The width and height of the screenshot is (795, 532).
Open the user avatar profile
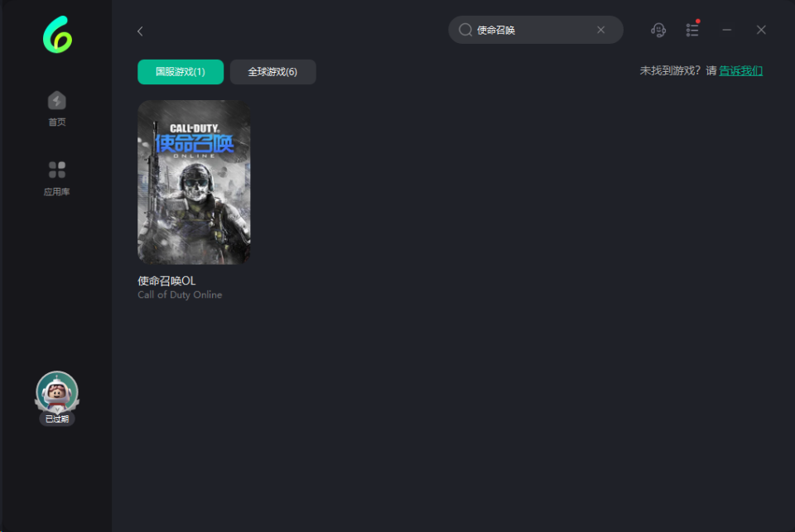point(57,391)
